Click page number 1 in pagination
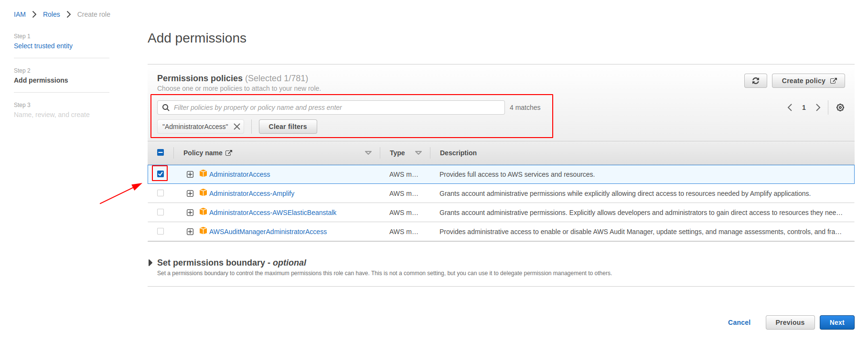This screenshot has width=868, height=364. 804,107
